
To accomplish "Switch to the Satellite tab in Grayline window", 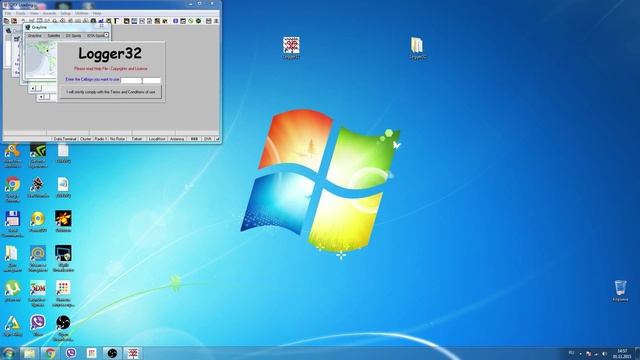I will 54,36.
